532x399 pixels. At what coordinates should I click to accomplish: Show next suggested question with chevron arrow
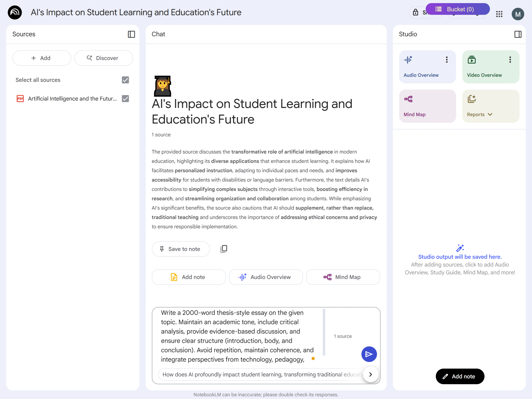370,374
